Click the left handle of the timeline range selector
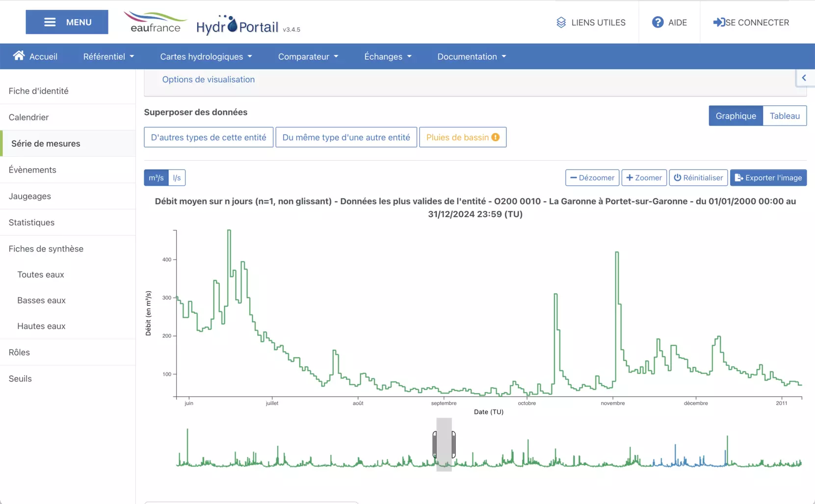The image size is (815, 504). [435, 444]
